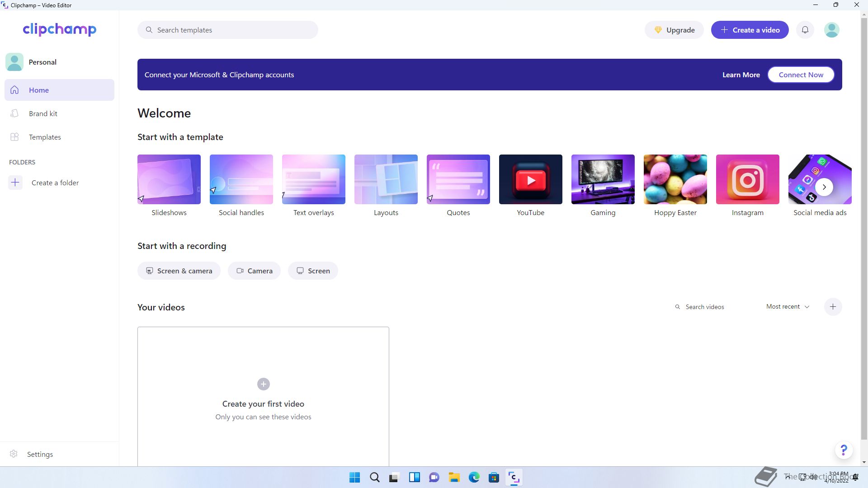Open File Explorer from taskbar
Image resolution: width=868 pixels, height=488 pixels.
(454, 477)
